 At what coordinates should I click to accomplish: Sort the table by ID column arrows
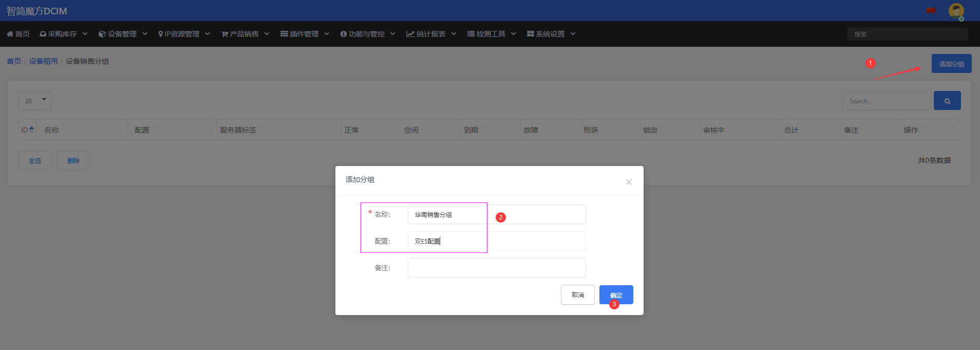[32, 130]
